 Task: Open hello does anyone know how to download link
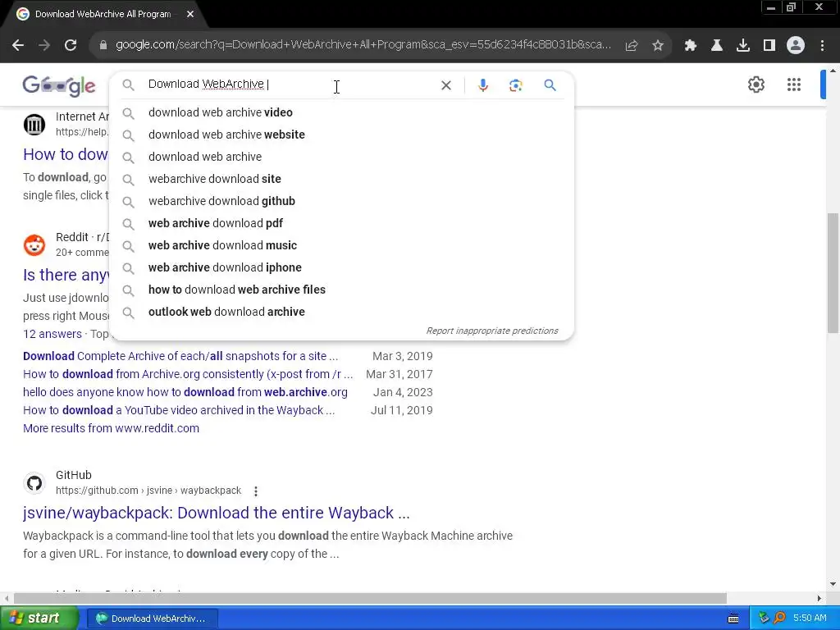185,392
